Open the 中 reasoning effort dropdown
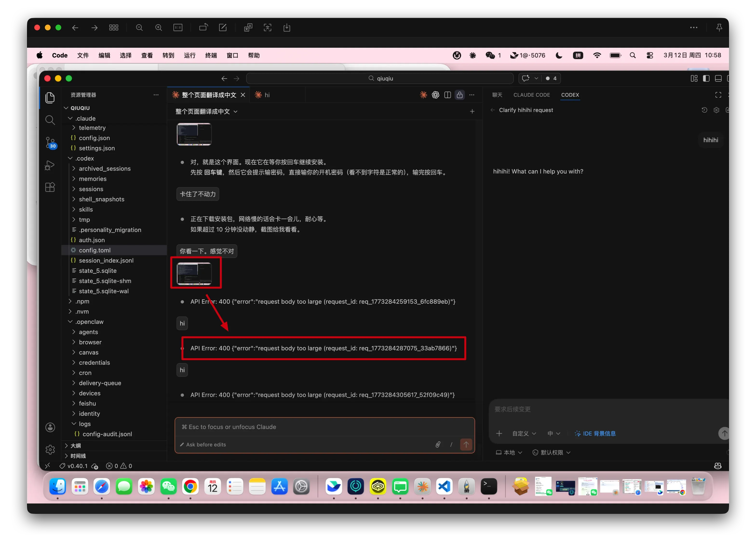This screenshot has height=550, width=756. (554, 433)
